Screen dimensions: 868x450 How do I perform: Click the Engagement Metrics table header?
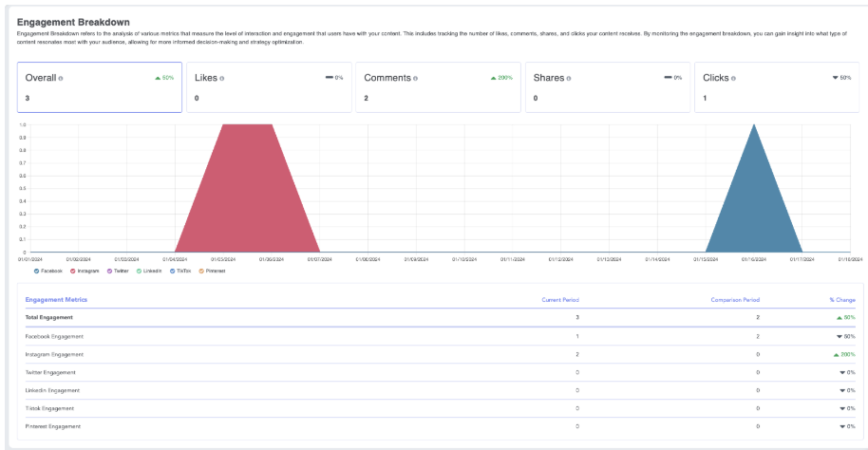coord(57,299)
